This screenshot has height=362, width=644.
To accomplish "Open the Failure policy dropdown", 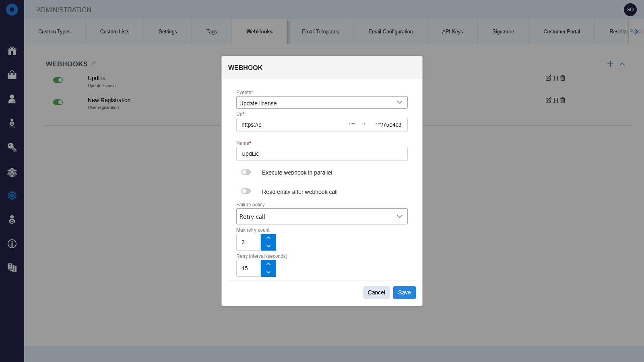I will 322,216.
